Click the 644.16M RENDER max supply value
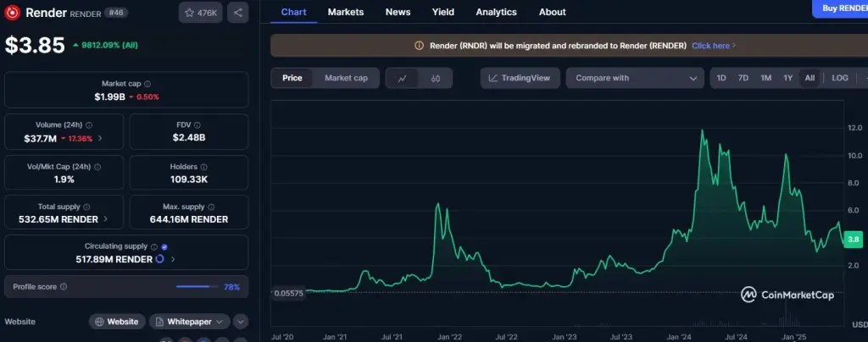868x342 pixels. tap(189, 219)
